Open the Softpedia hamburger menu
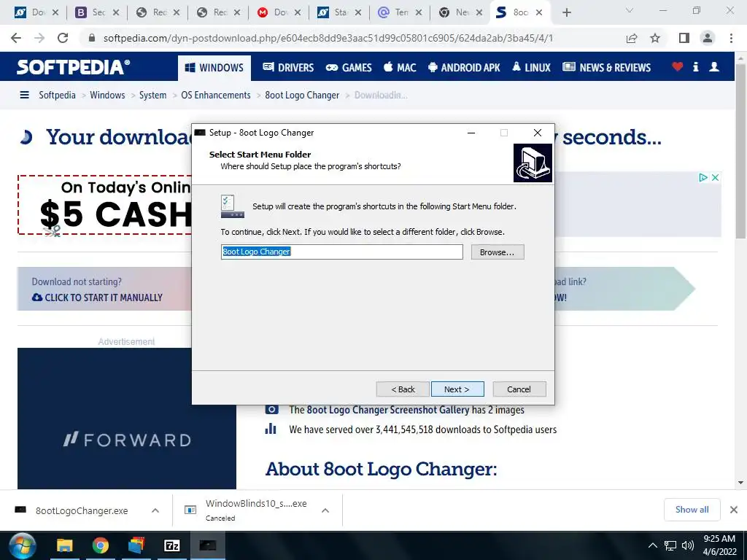The image size is (747, 560). coord(24,96)
